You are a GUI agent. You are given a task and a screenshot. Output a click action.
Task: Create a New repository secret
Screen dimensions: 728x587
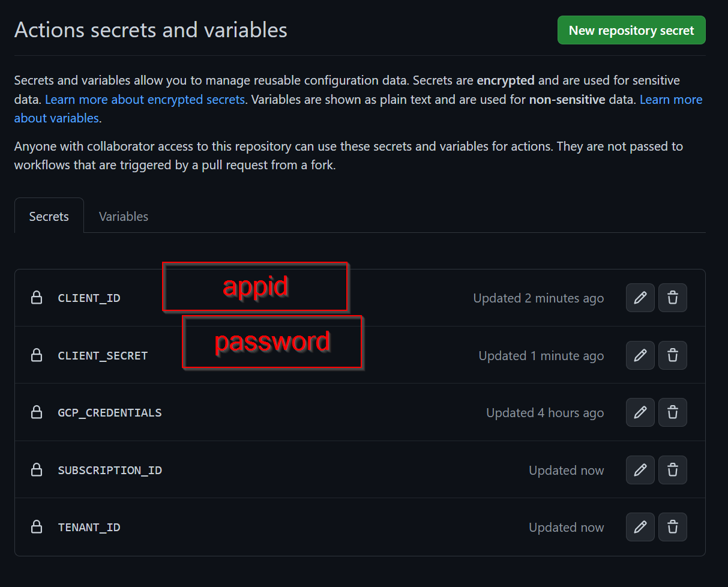(631, 30)
